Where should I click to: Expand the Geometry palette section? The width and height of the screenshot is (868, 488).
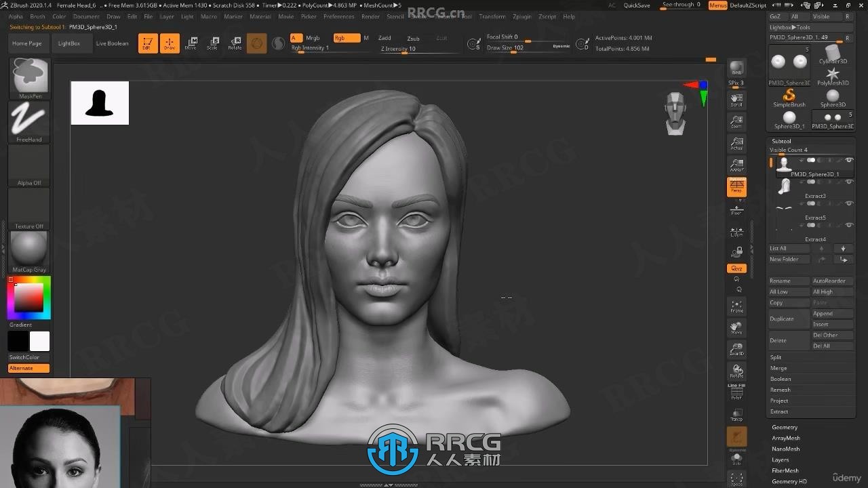pos(785,427)
